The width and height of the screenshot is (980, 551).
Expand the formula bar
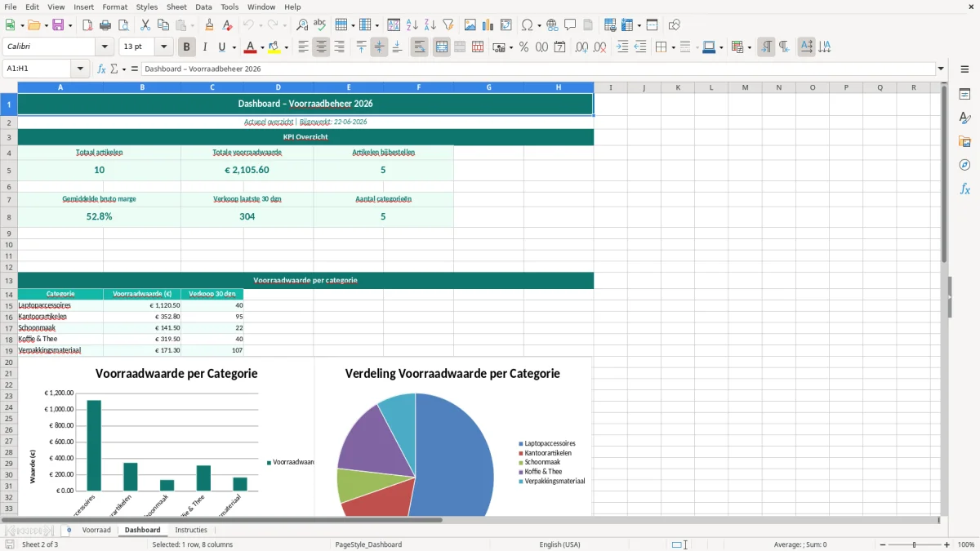coord(941,69)
